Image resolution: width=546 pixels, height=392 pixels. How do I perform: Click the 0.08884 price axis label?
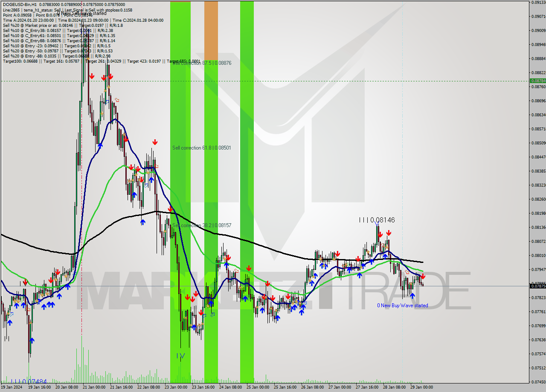pyautogui.click(x=538, y=58)
